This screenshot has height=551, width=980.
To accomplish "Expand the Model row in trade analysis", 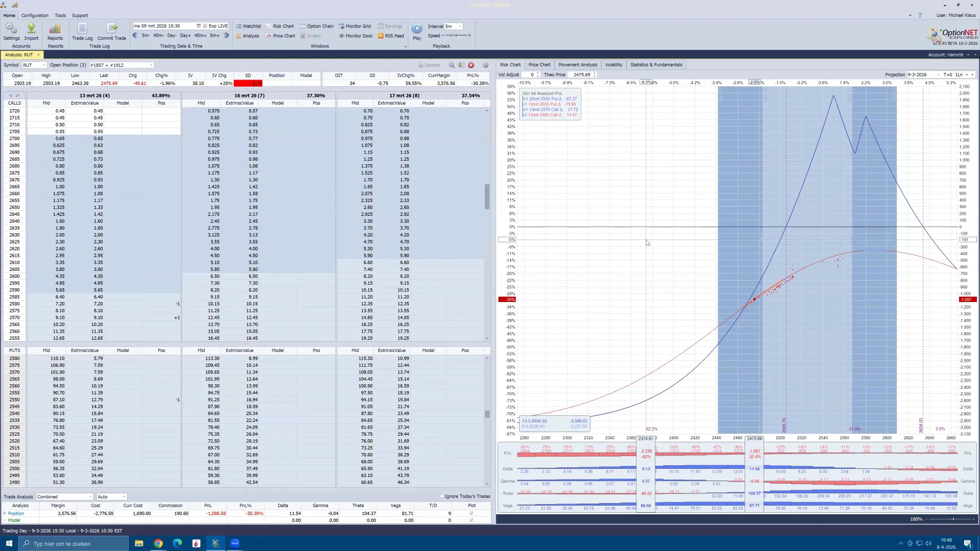I will (5, 520).
